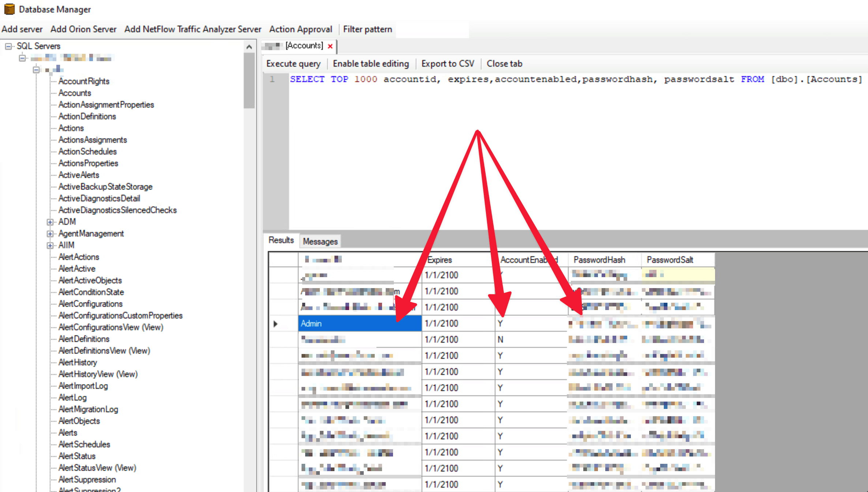Click Execute query button
Viewport: 868px width, 492px height.
point(293,64)
